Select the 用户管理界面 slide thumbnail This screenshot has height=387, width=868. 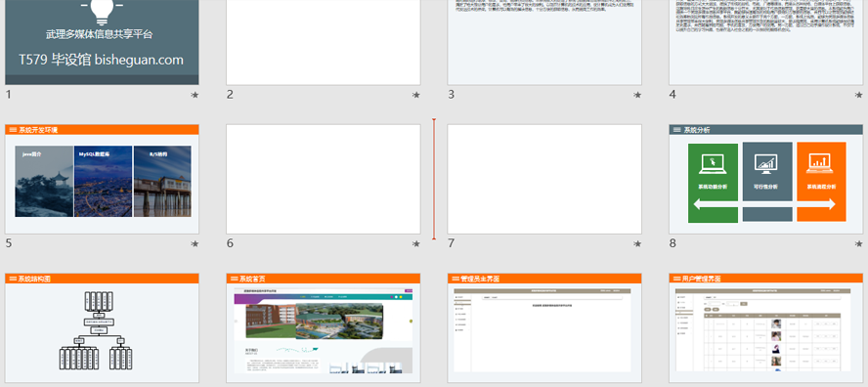click(766, 327)
